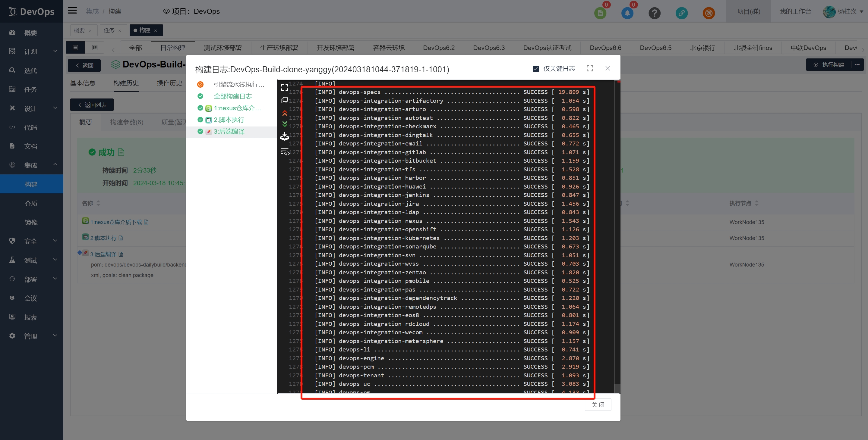Image resolution: width=868 pixels, height=440 pixels.
Task: Maximize the build log dialog
Action: (x=590, y=68)
